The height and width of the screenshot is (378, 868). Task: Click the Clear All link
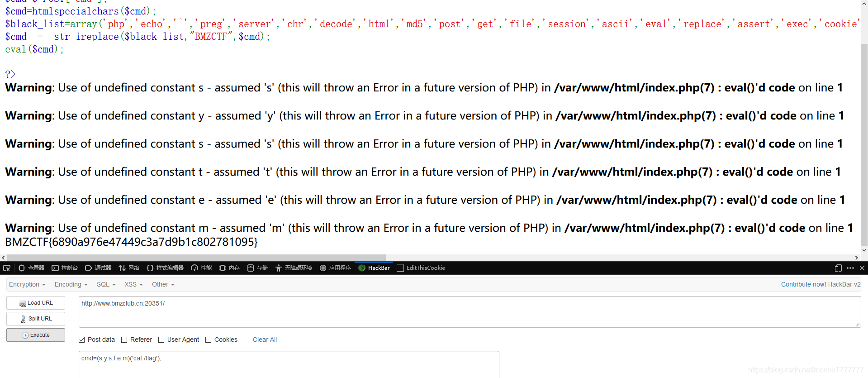tap(265, 340)
